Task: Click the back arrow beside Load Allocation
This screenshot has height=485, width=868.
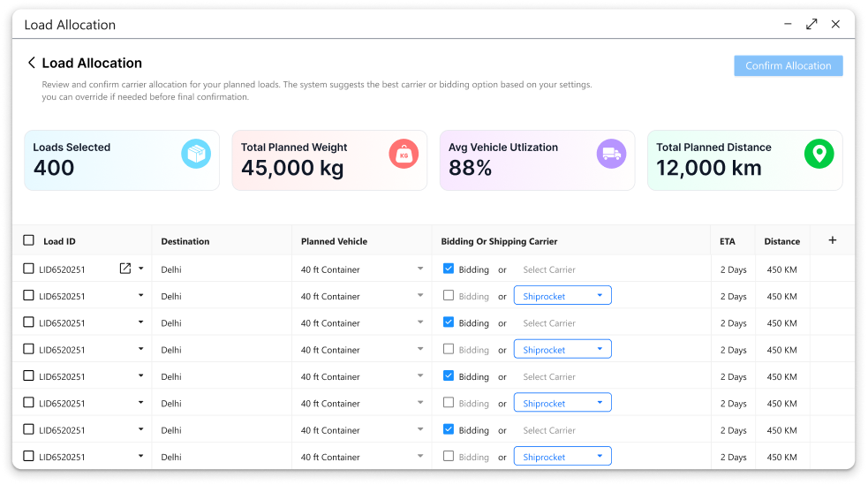Action: [32, 63]
